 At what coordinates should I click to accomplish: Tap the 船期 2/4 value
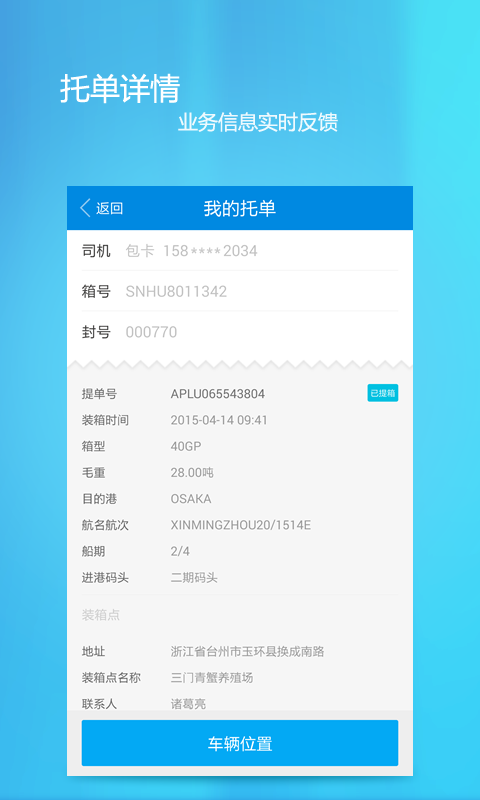click(x=180, y=551)
